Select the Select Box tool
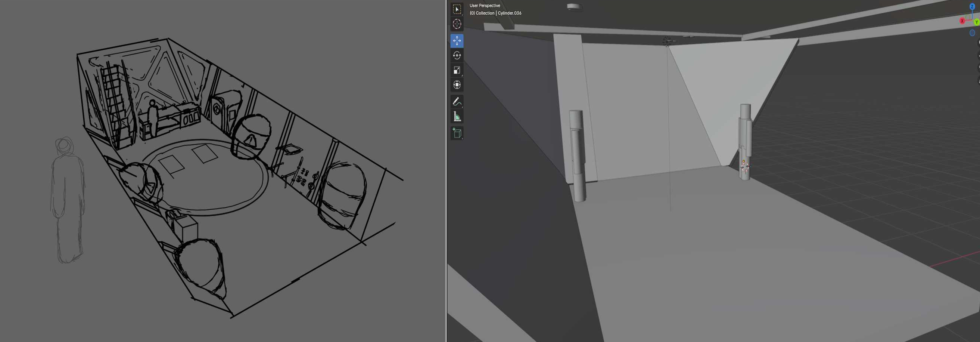 pos(457,9)
